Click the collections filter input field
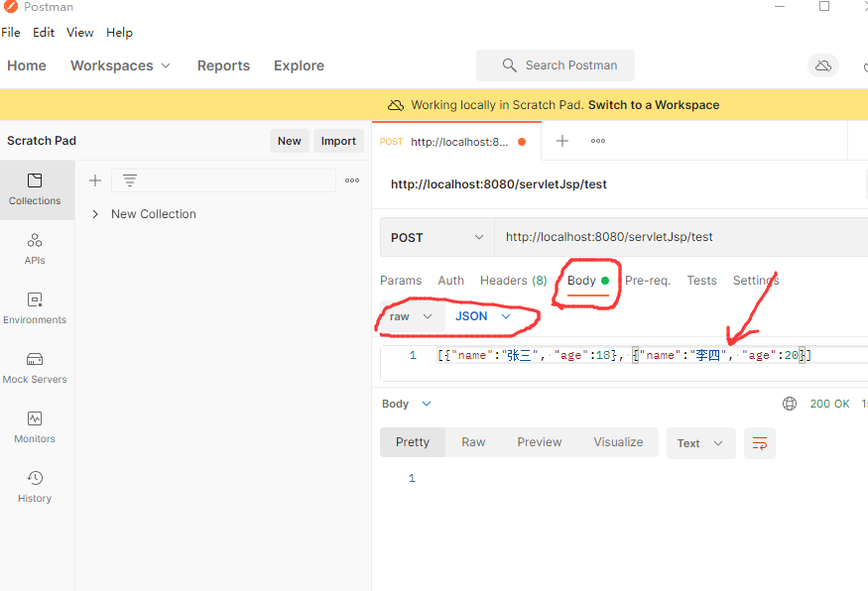Viewport: 868px width, 591px height. (x=223, y=180)
